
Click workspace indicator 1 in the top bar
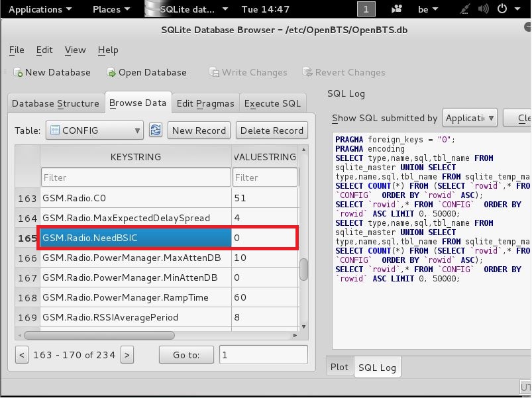click(366, 9)
